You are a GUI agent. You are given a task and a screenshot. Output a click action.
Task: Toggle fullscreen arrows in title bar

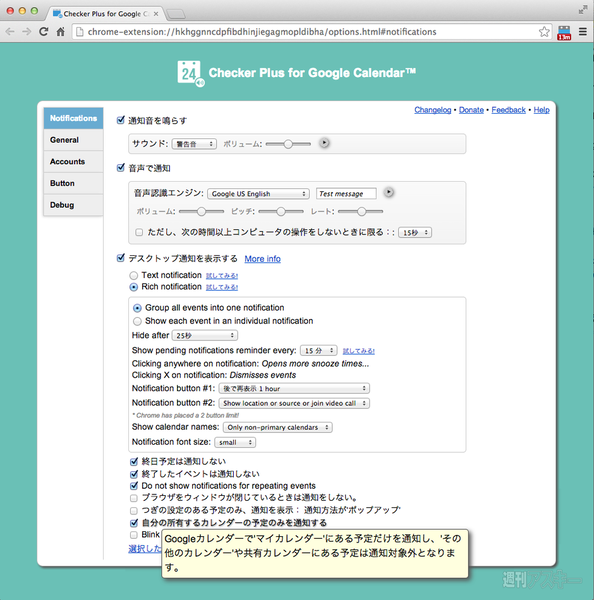(x=583, y=10)
